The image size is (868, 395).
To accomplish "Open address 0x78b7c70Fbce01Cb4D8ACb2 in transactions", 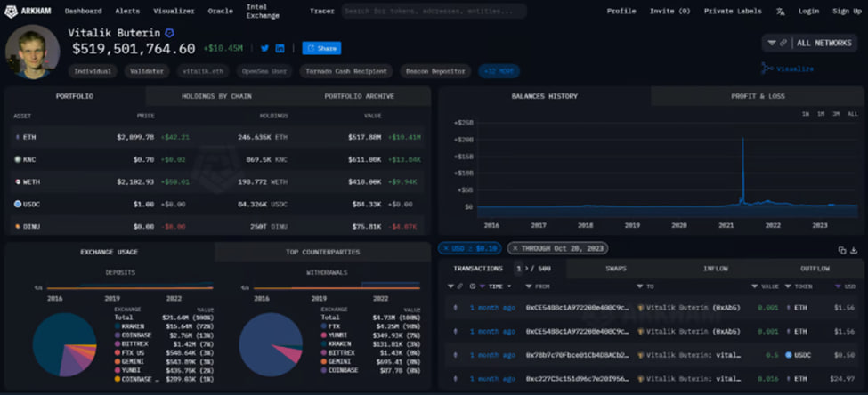I will 577,355.
